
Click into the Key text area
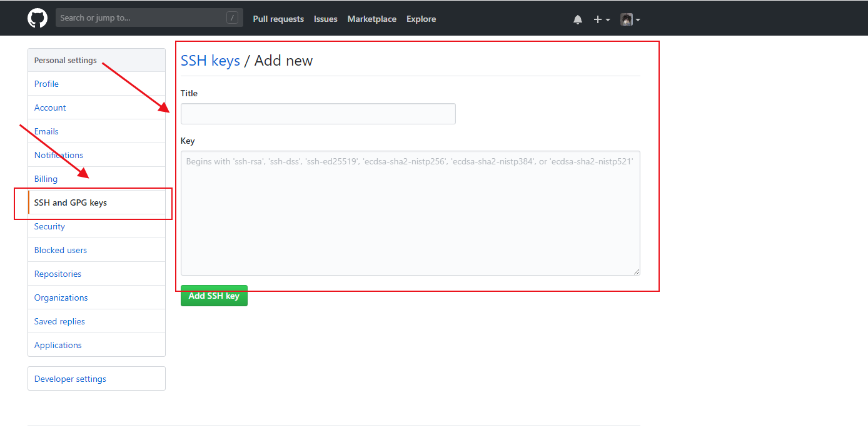[410, 213]
